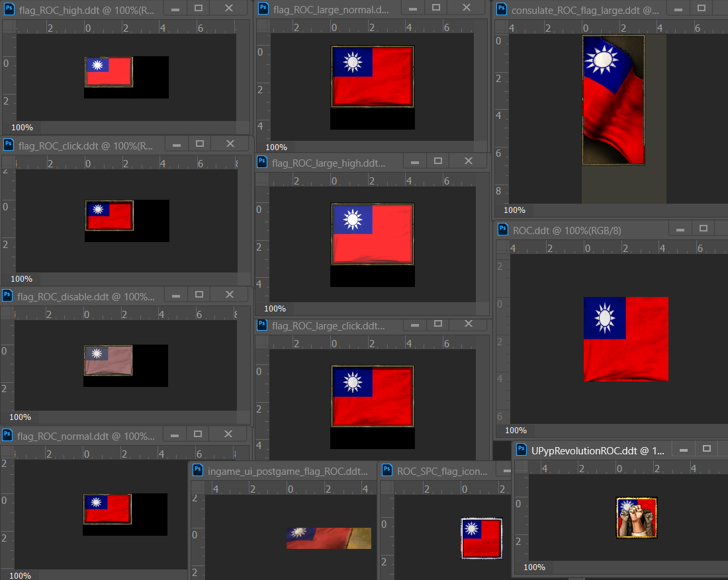Close the flag_ROC_large_normal document window
The height and width of the screenshot is (580, 728).
(x=467, y=8)
